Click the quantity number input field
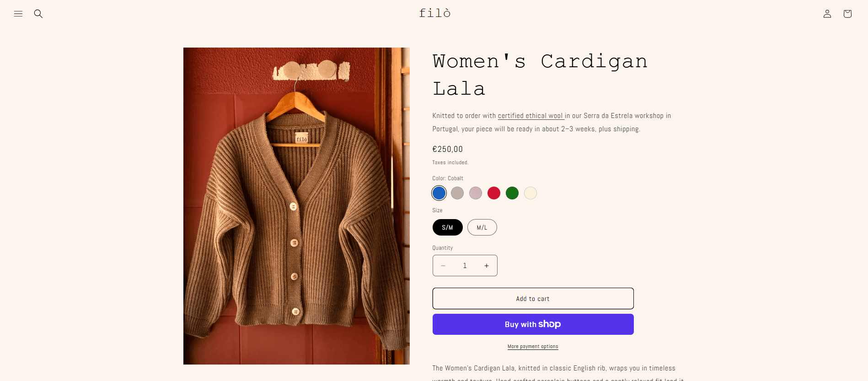Viewport: 868px width, 381px height. [465, 266]
